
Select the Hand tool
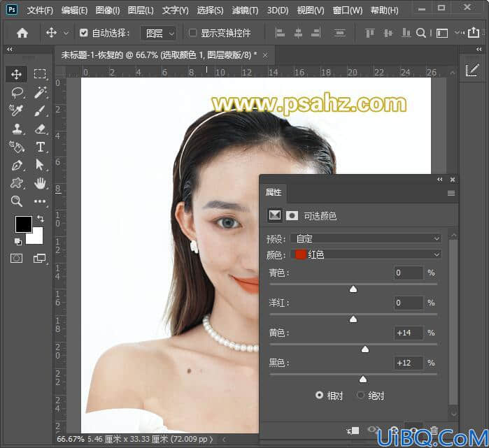[41, 183]
